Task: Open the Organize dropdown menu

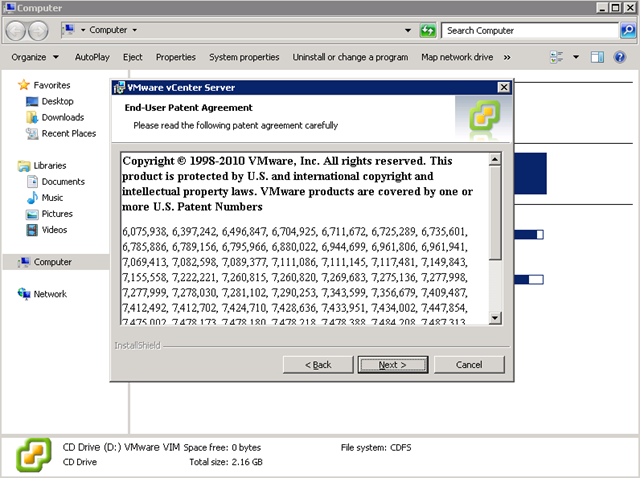Action: pos(35,57)
